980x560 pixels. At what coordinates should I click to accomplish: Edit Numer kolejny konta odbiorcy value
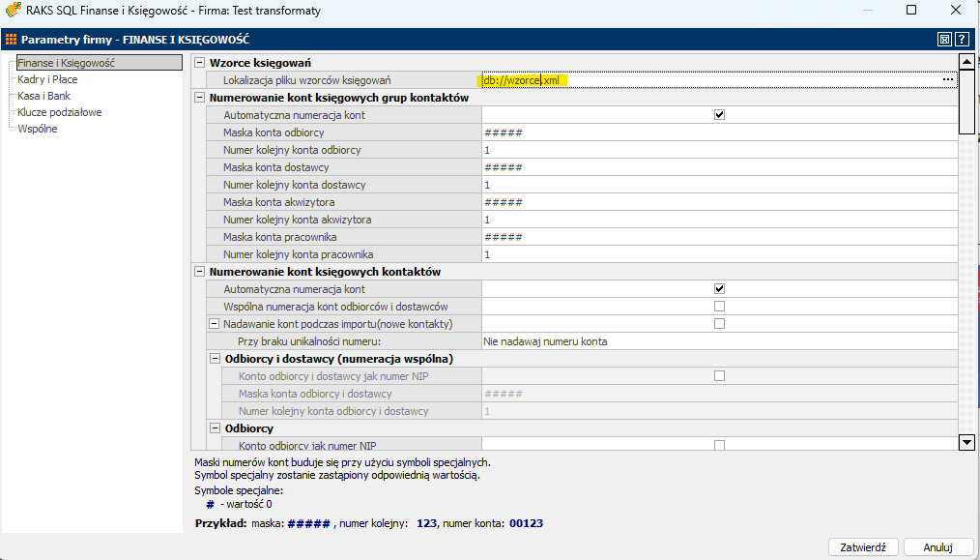click(719, 150)
